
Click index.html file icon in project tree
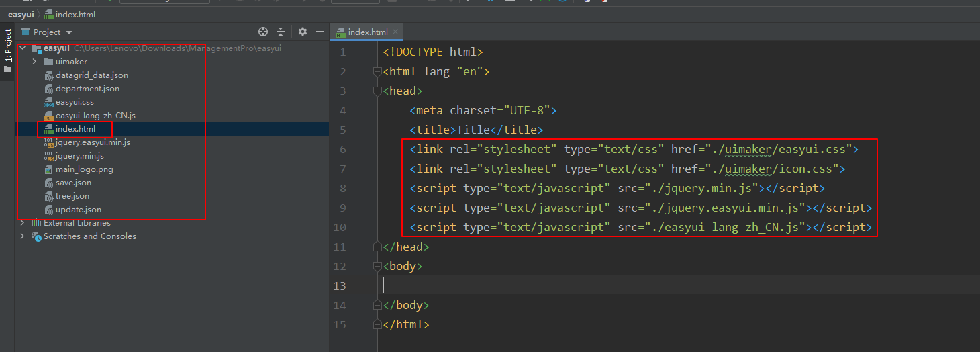tap(48, 129)
